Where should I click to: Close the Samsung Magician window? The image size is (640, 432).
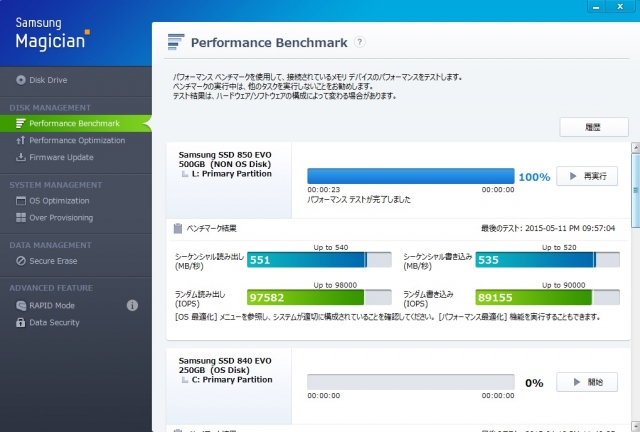tap(620, 7)
